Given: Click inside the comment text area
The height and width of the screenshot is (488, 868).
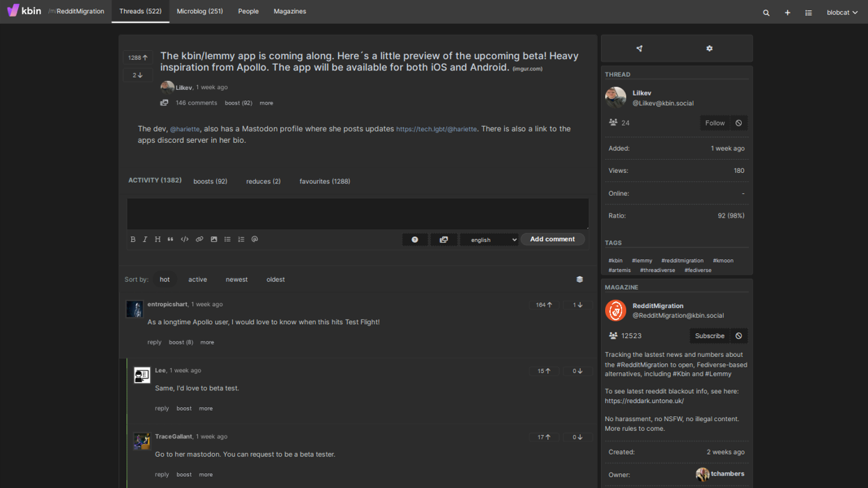Looking at the screenshot, I should click(358, 213).
